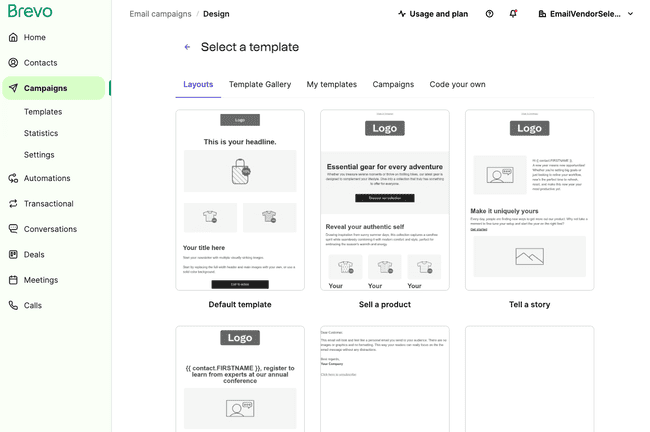Image resolution: width=650 pixels, height=432 pixels.
Task: Open the Calls section
Action: tap(33, 306)
